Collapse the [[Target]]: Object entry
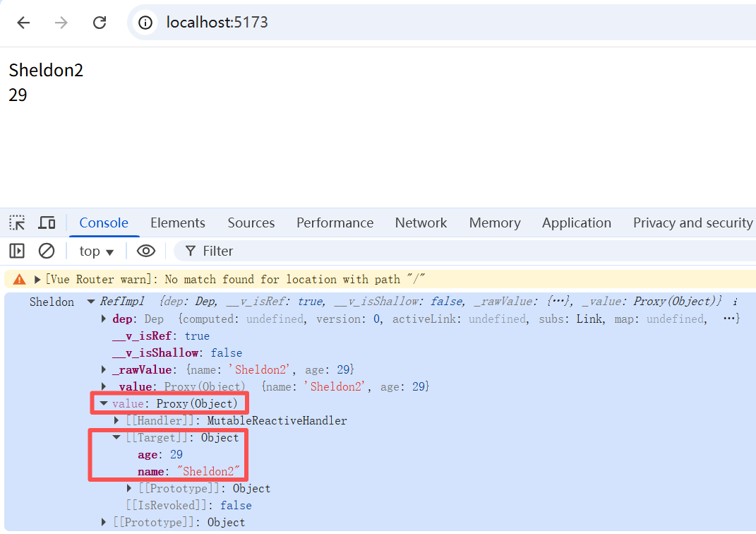 pyautogui.click(x=116, y=437)
